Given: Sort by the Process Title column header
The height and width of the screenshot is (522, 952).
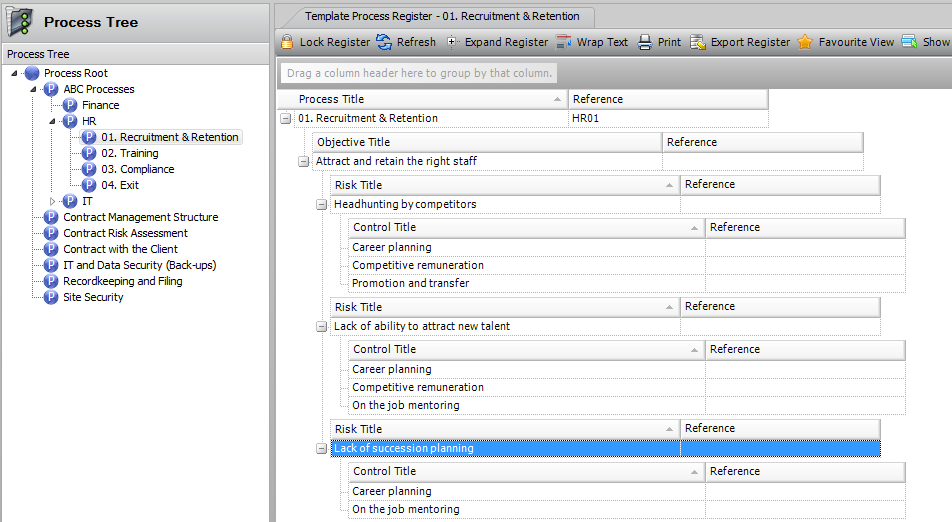Looking at the screenshot, I should (x=423, y=99).
